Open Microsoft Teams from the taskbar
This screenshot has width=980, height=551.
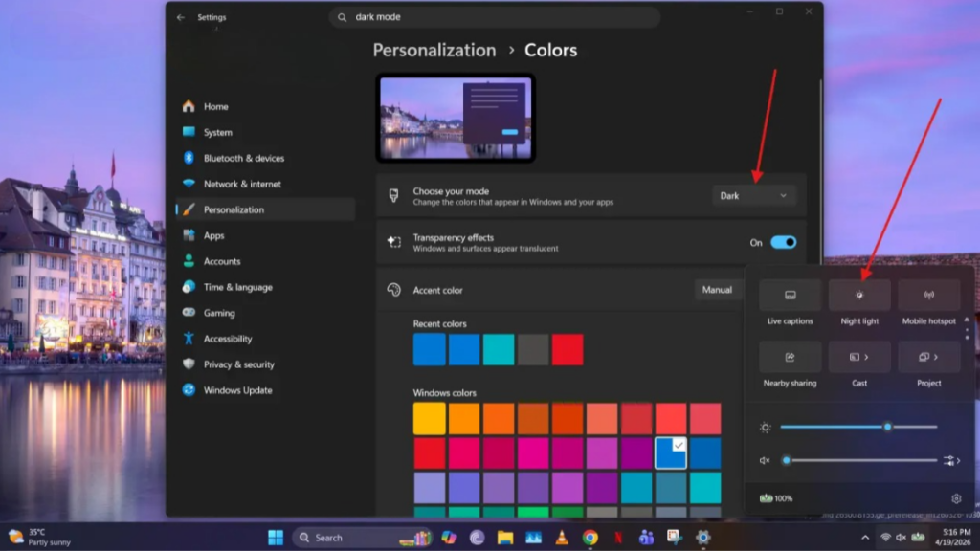coord(646,538)
